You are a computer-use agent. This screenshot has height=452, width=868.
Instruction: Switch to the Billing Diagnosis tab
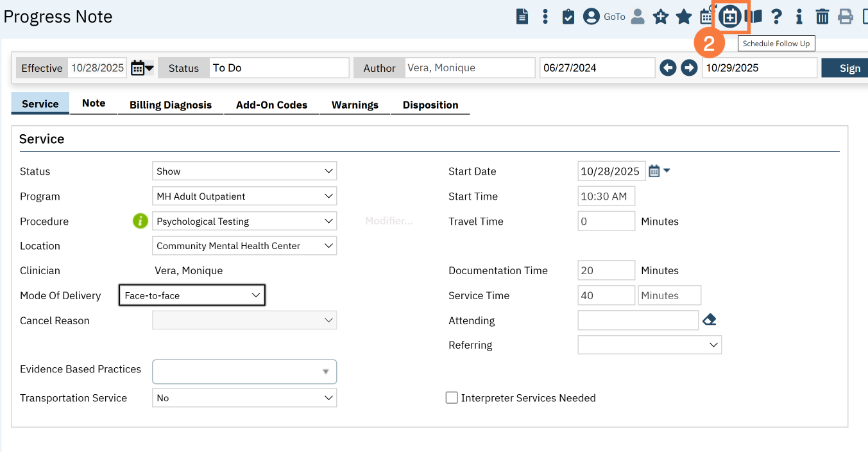tap(170, 105)
